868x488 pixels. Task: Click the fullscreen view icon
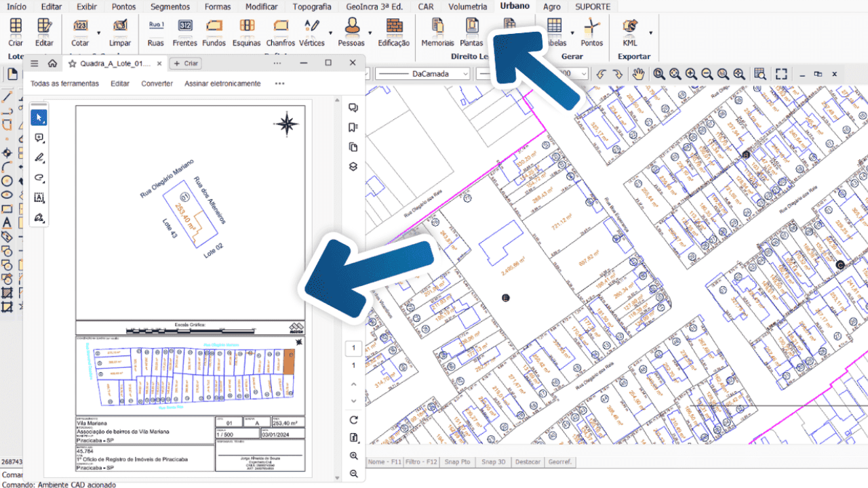(x=781, y=74)
